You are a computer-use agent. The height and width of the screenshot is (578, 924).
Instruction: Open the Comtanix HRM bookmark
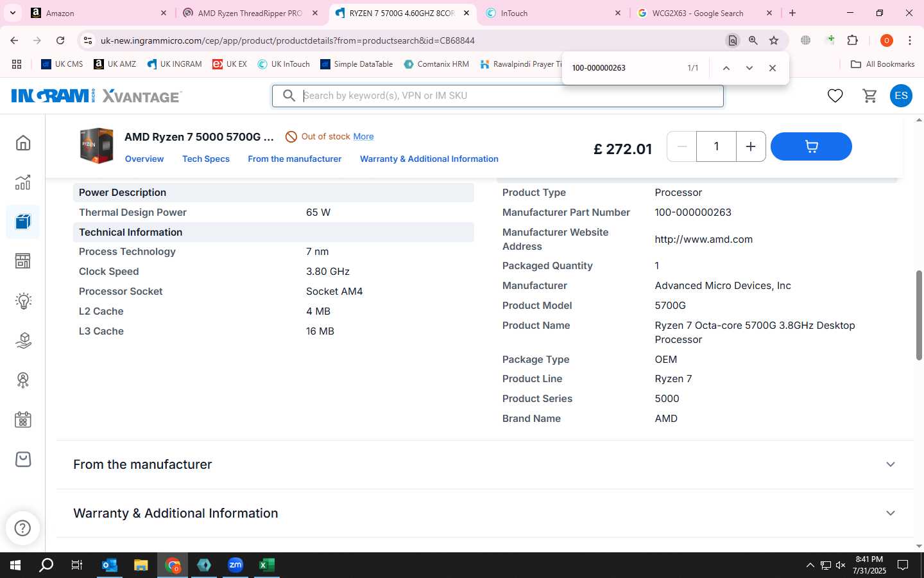tap(436, 64)
